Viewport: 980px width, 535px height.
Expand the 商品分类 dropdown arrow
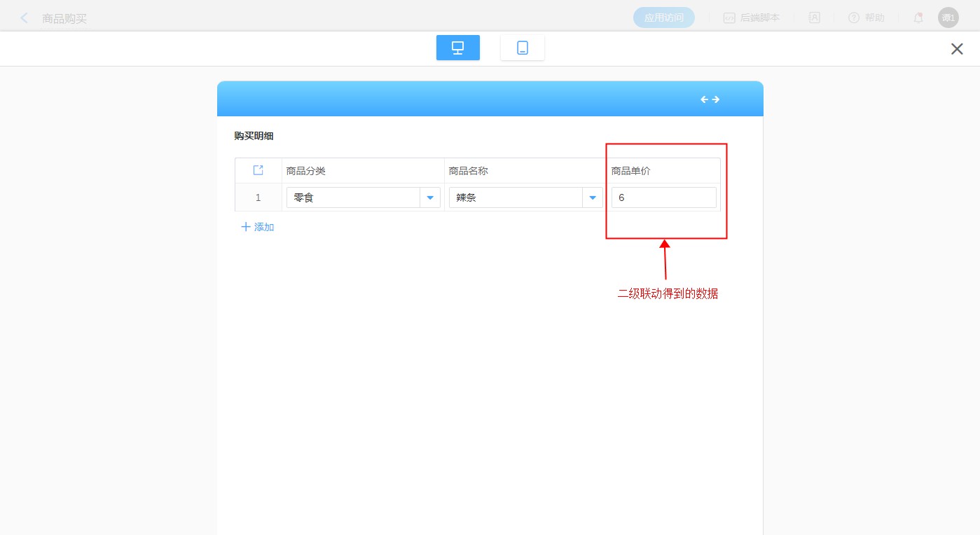(x=430, y=198)
